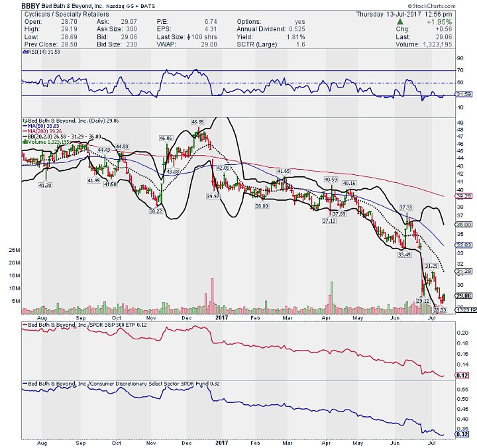Click the P/E value 6.74

click(x=211, y=22)
